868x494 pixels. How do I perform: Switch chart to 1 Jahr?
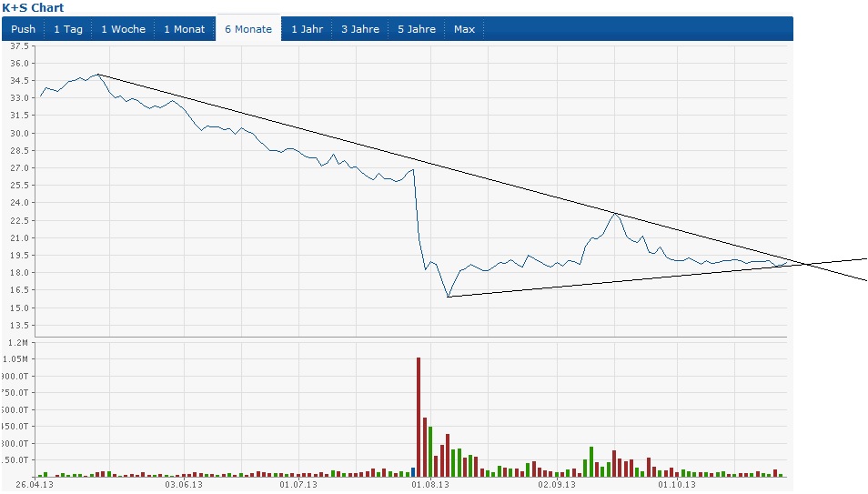click(308, 29)
